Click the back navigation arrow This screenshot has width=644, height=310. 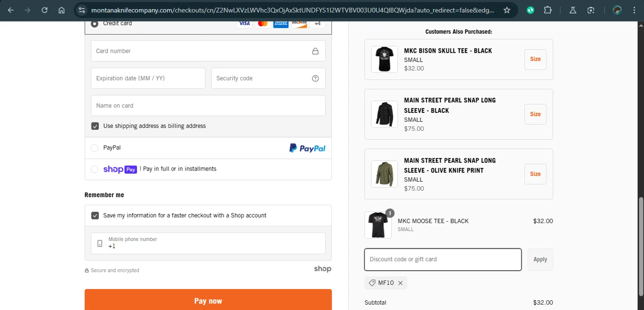11,10
